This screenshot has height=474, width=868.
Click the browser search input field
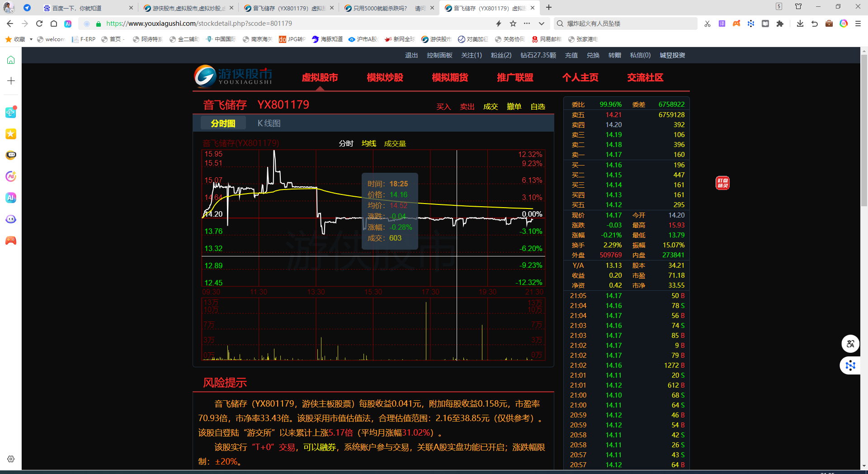[628, 24]
